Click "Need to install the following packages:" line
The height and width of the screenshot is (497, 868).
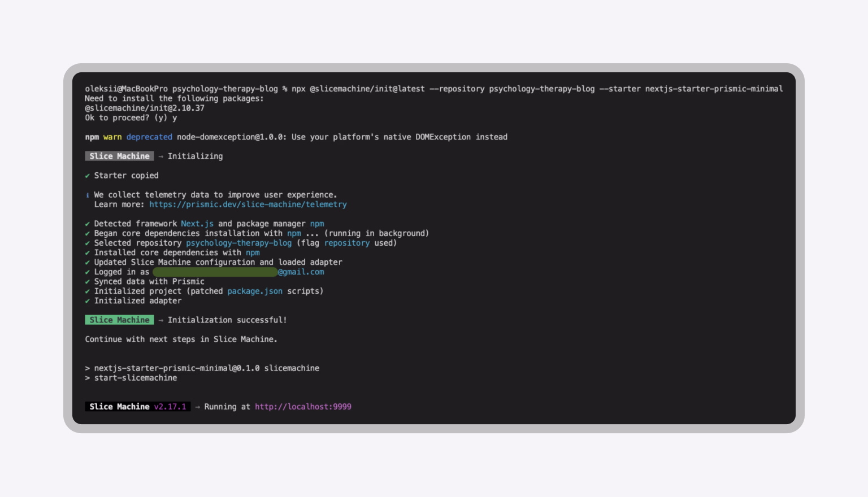click(174, 98)
